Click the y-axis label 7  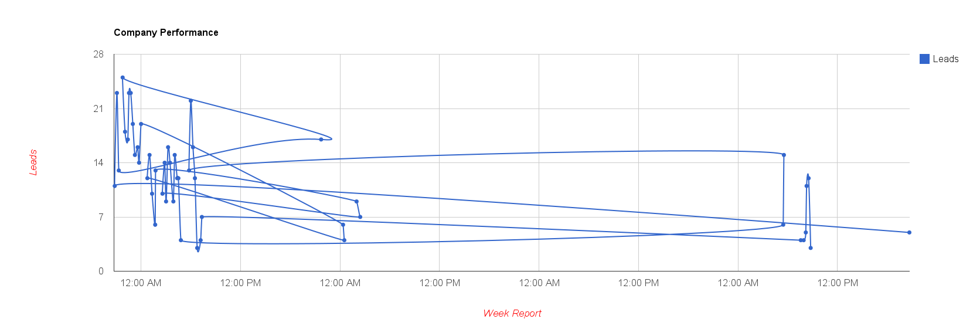[101, 217]
